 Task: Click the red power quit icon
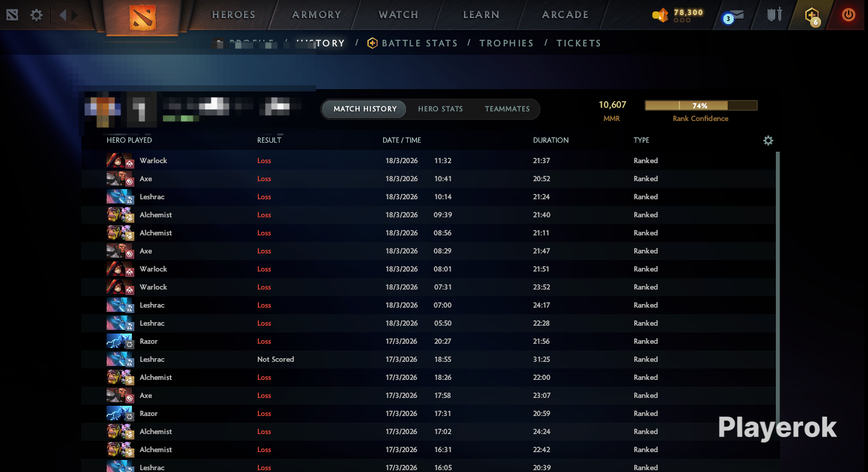pyautogui.click(x=848, y=15)
